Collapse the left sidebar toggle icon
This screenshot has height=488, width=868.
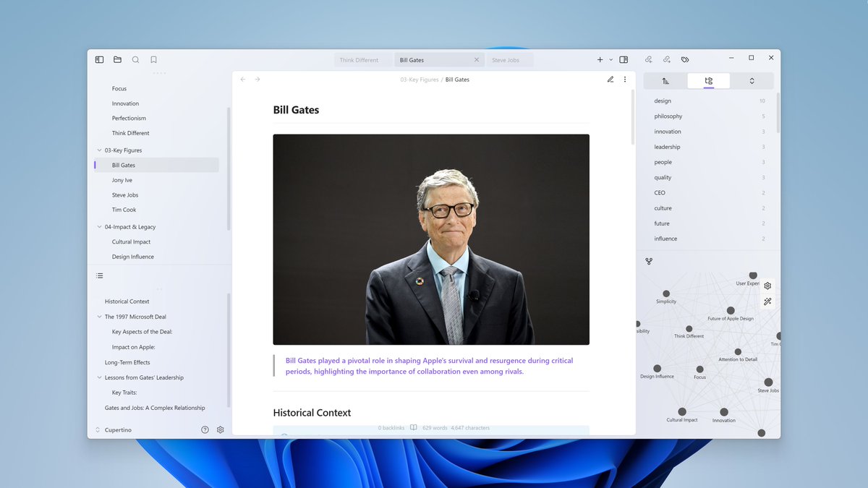tap(100, 60)
